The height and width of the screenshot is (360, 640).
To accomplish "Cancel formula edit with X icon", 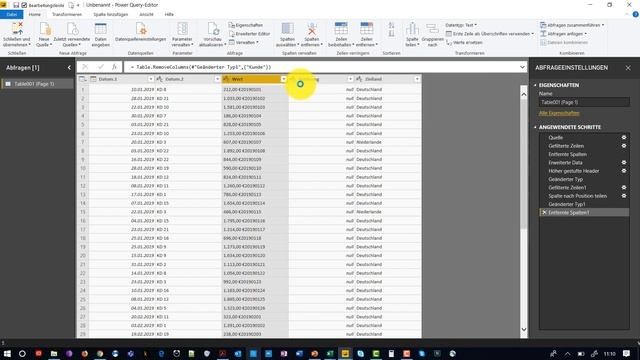I will 85,67.
